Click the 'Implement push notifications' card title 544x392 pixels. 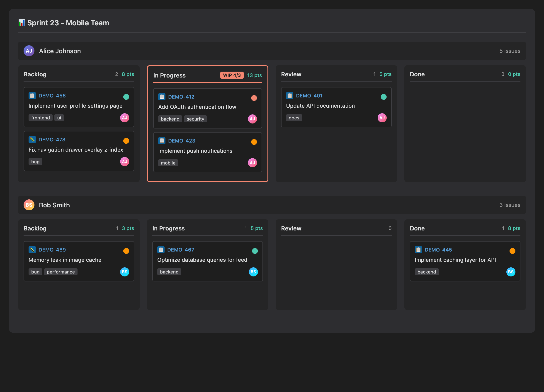[195, 151]
